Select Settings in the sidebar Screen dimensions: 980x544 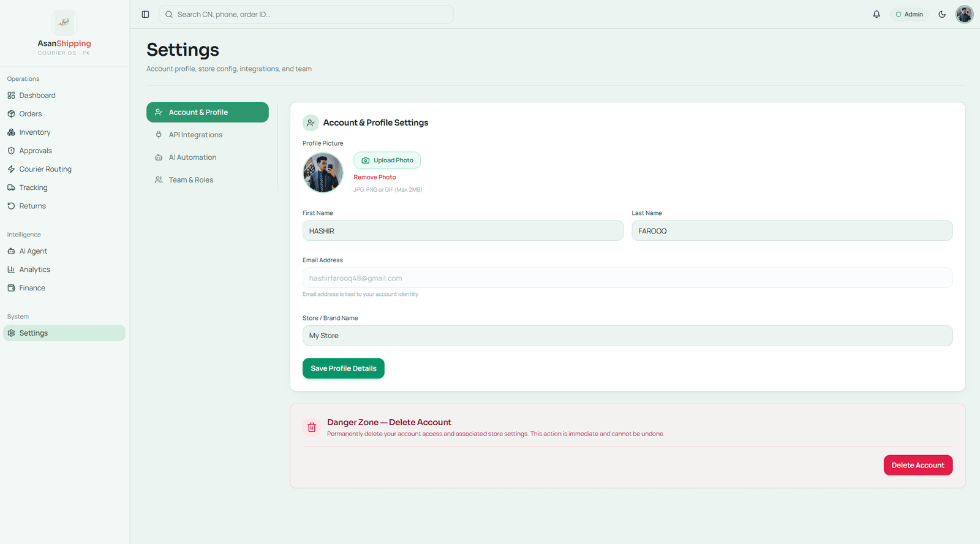[x=64, y=333]
